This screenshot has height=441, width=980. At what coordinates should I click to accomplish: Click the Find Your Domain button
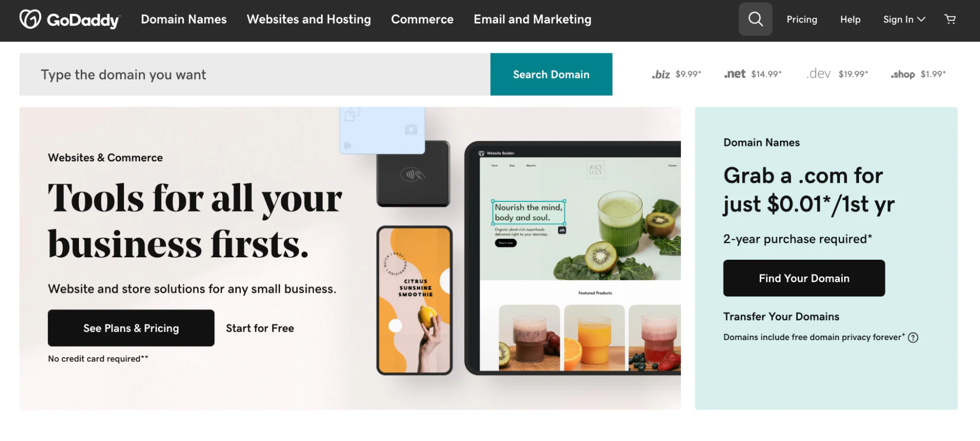(804, 278)
